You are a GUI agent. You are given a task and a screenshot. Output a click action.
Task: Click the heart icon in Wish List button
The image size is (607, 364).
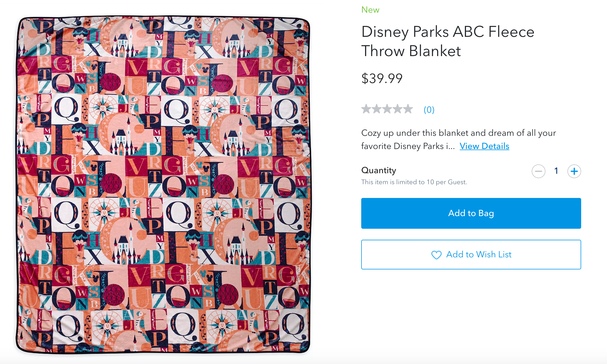436,255
